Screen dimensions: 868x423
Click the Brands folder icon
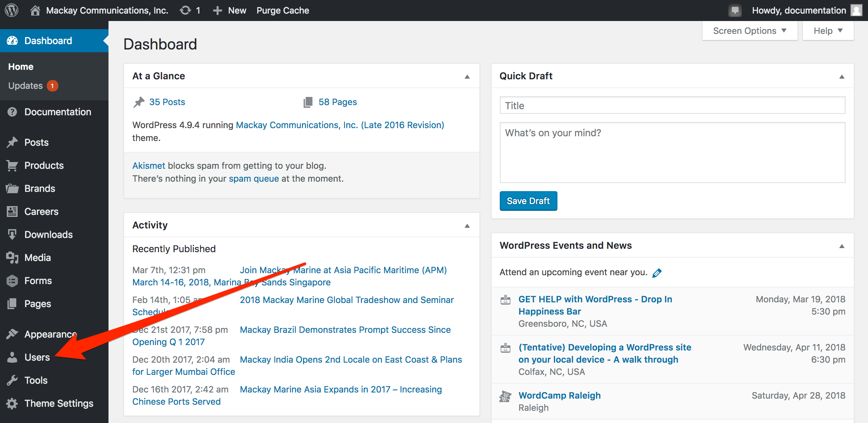pos(12,188)
